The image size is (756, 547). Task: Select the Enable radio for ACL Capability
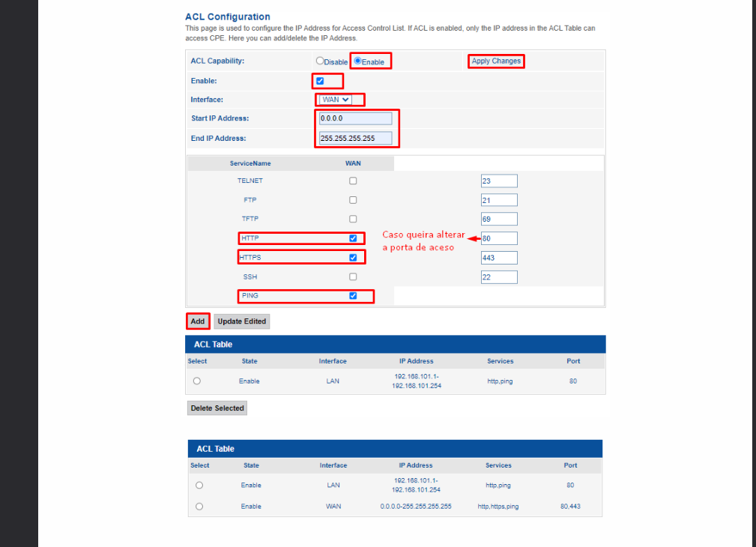[358, 61]
